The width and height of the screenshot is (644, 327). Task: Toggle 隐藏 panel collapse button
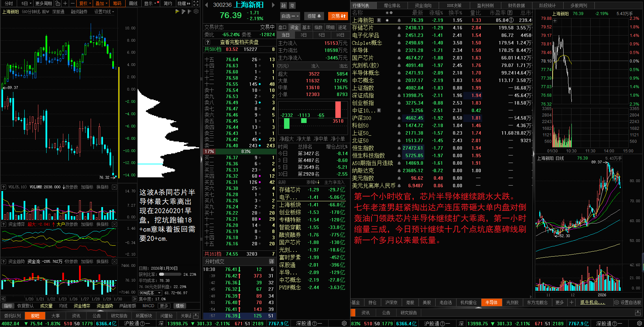(x=184, y=3)
